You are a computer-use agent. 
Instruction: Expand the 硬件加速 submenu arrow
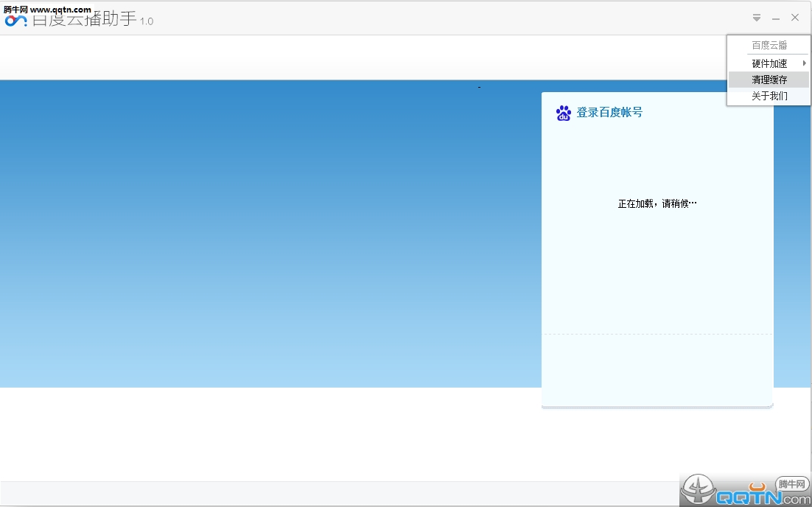click(804, 63)
